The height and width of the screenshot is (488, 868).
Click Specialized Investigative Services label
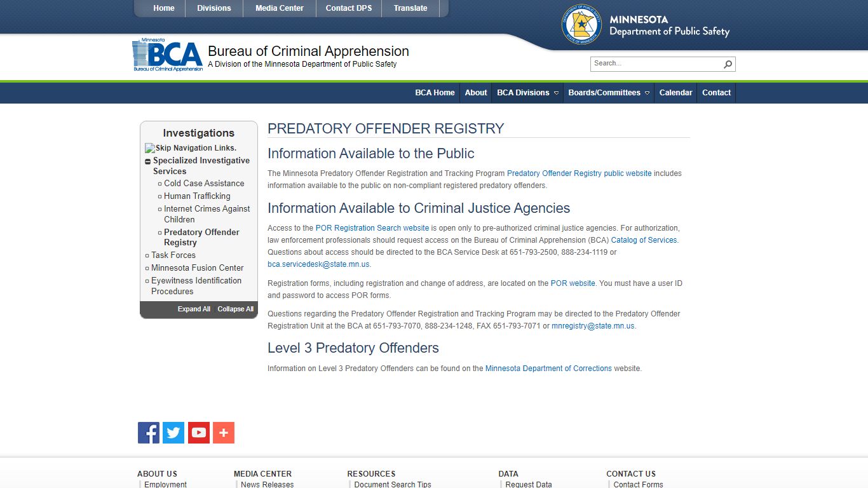point(201,166)
